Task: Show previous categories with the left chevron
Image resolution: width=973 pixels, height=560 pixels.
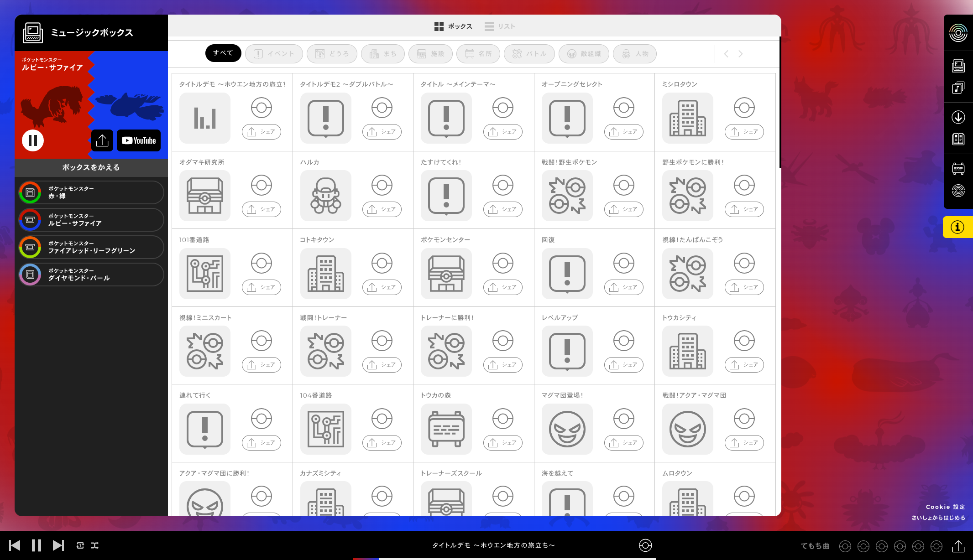Action: tap(726, 54)
